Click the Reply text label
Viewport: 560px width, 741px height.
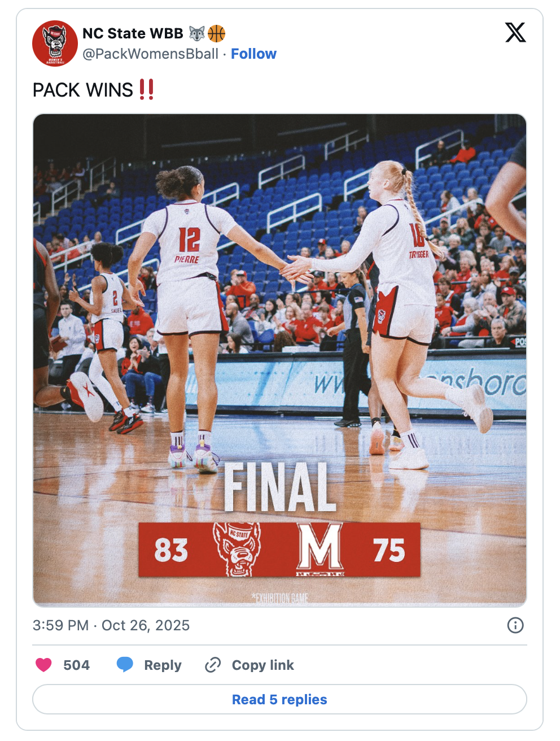coord(163,665)
